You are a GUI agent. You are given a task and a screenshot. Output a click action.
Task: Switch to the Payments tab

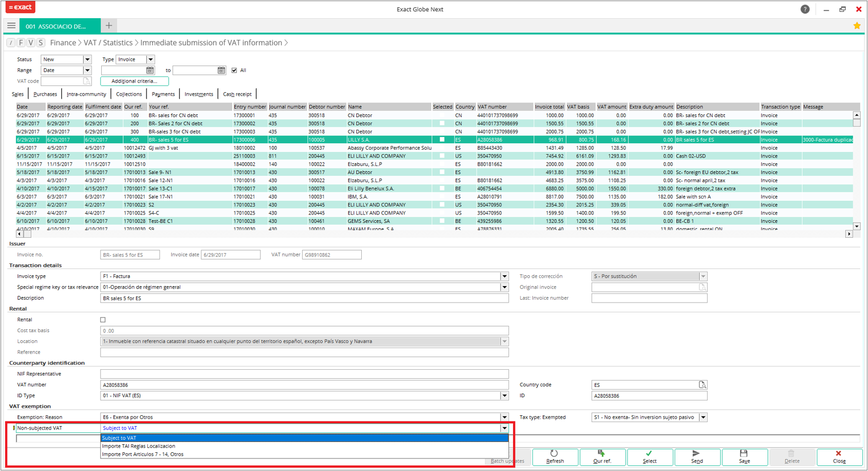pyautogui.click(x=163, y=94)
